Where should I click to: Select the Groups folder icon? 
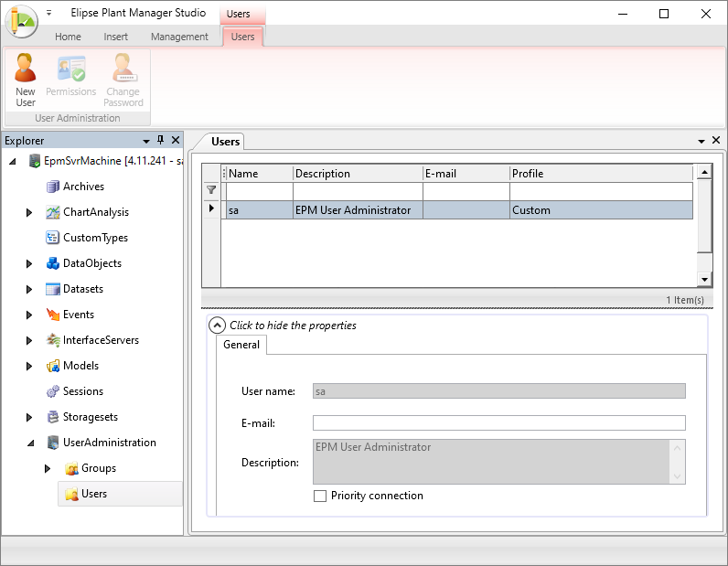(x=71, y=468)
